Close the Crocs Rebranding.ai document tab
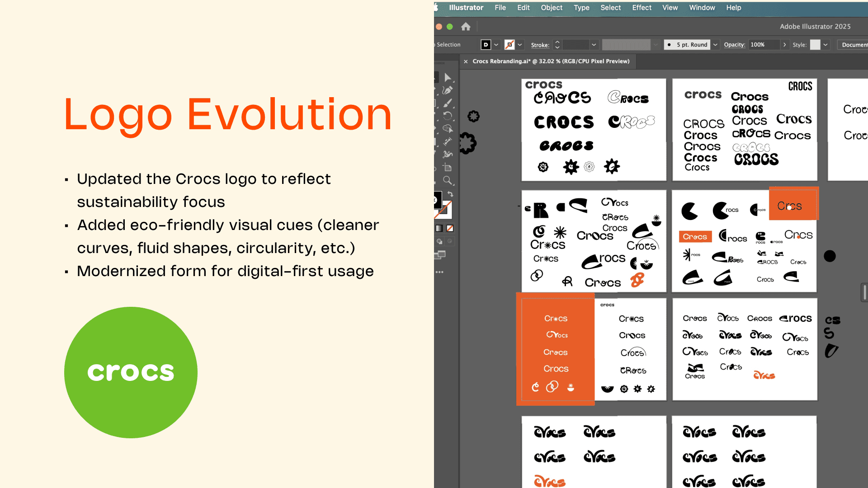The image size is (868, 488). tap(466, 61)
